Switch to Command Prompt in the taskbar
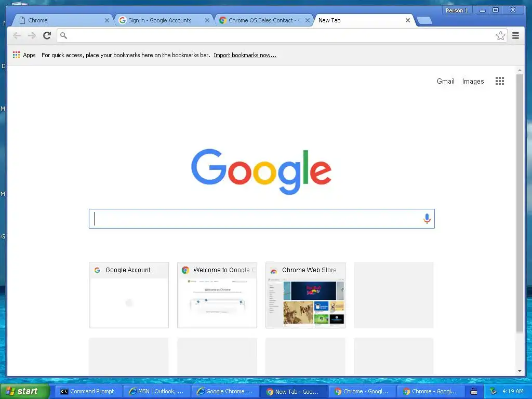532x399 pixels. pyautogui.click(x=87, y=392)
